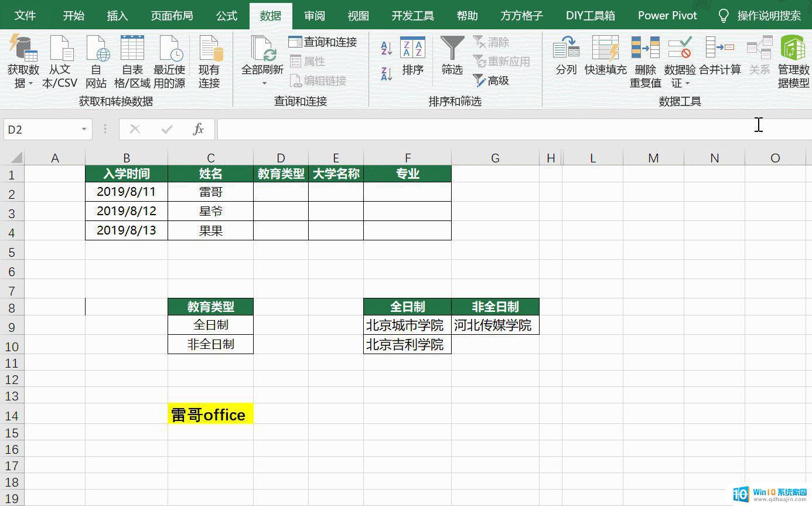812x506 pixels.
Task: Open 查询和连接 pane
Action: 323,42
